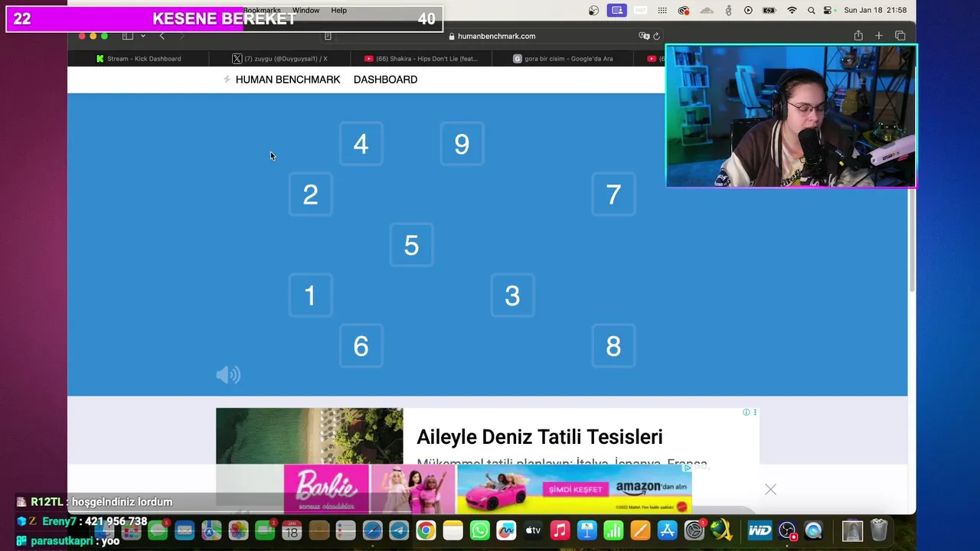This screenshot has height=551, width=980.
Task: Expand the sidebar dropdown chevron
Action: [142, 36]
